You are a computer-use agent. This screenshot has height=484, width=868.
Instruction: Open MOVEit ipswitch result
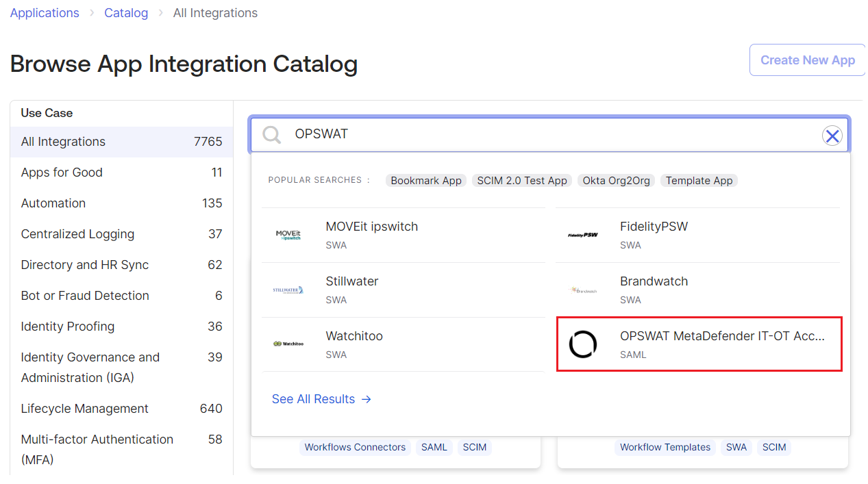(404, 235)
